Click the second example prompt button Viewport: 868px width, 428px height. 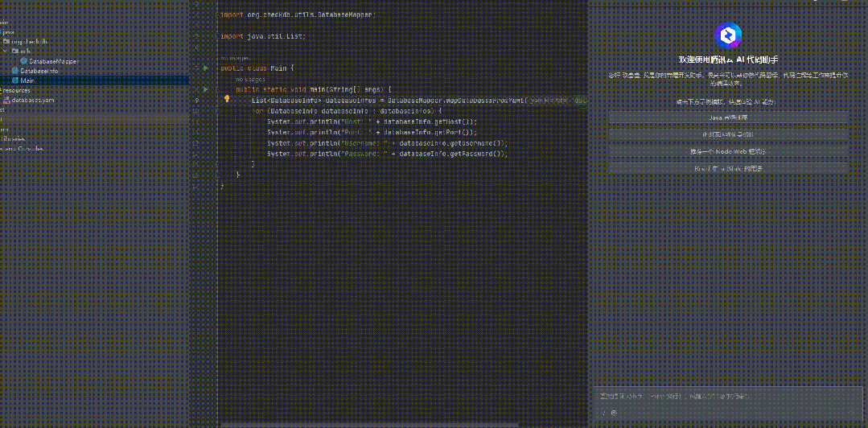728,134
